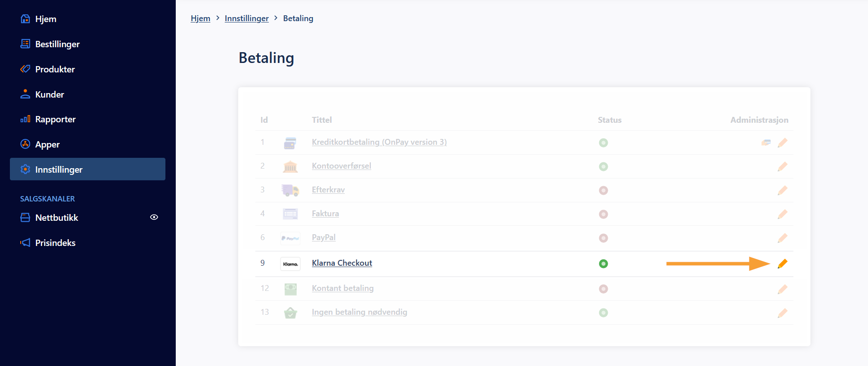Click the SALGSKANALER section label
The width and height of the screenshot is (868, 366).
48,199
